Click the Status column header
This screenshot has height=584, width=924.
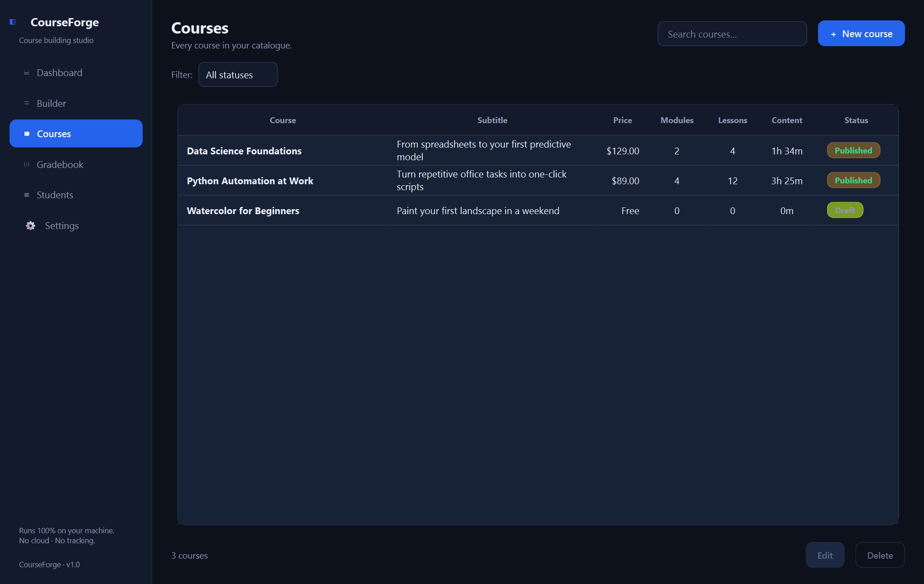(x=856, y=120)
